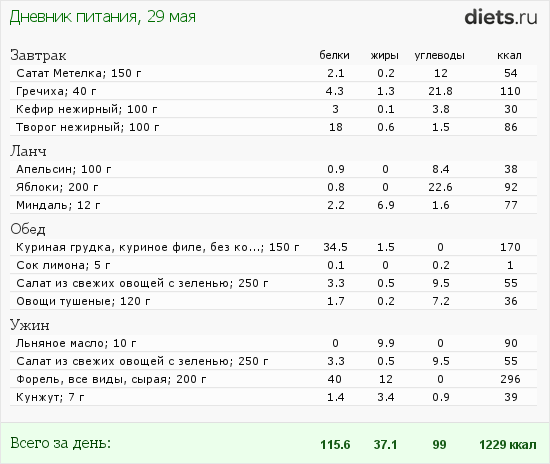This screenshot has width=550, height=464.
Task: Select the row 'Миндаль; 12 г'
Action: pos(273,205)
